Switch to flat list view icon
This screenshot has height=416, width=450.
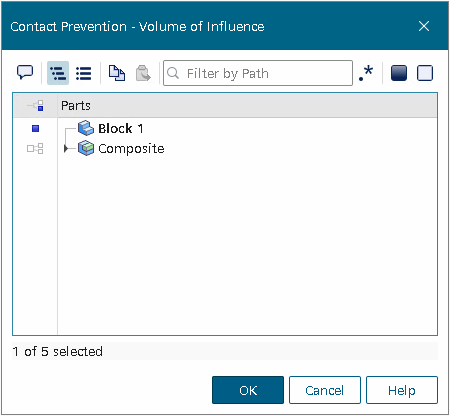tap(83, 73)
